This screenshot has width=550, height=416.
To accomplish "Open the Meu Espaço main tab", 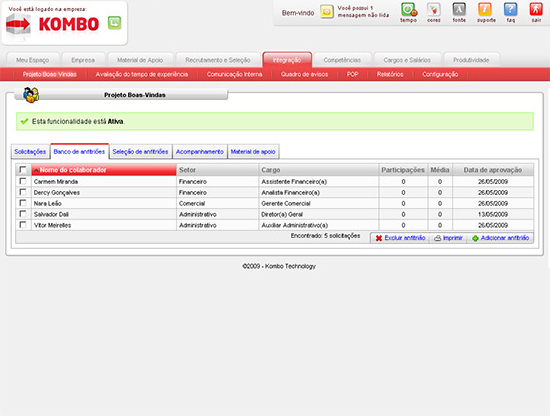I will tap(33, 60).
